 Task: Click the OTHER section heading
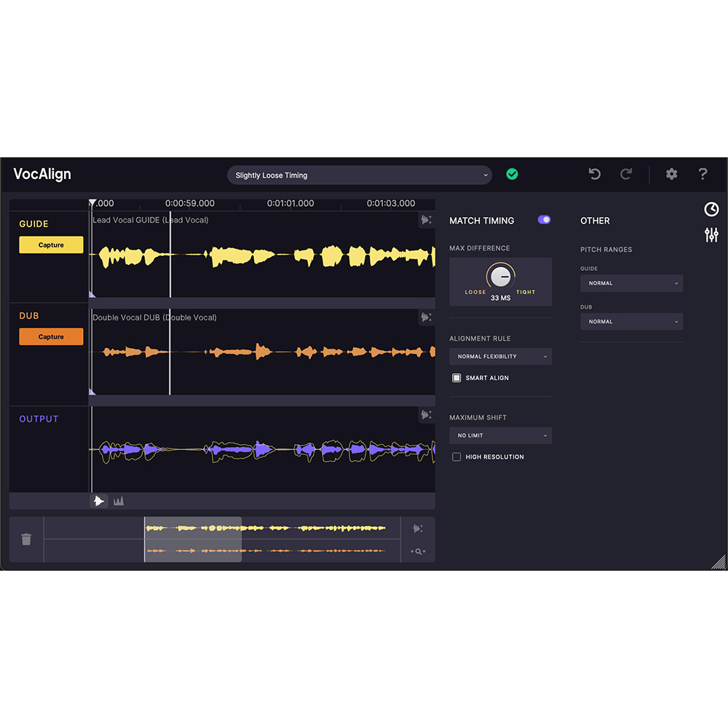595,221
